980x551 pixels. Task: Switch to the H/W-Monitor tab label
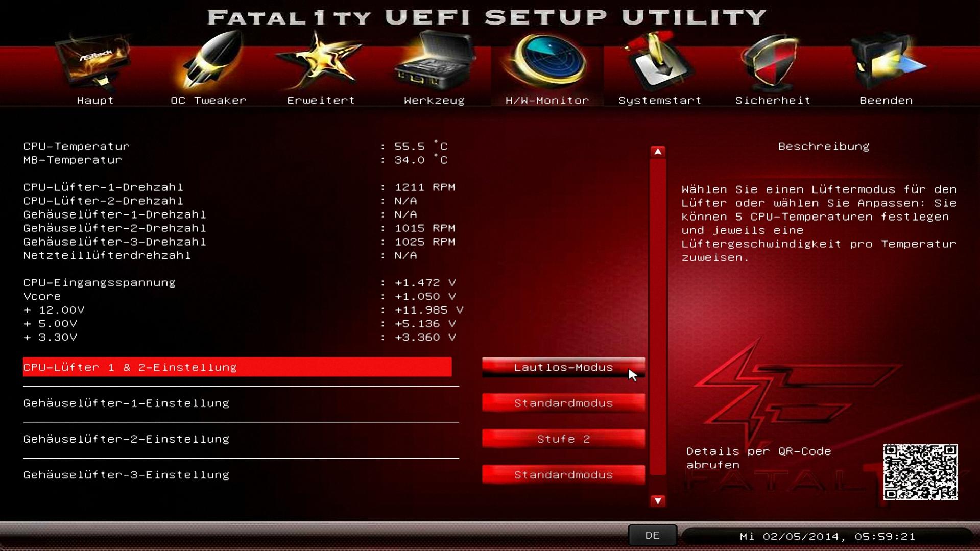pyautogui.click(x=547, y=101)
